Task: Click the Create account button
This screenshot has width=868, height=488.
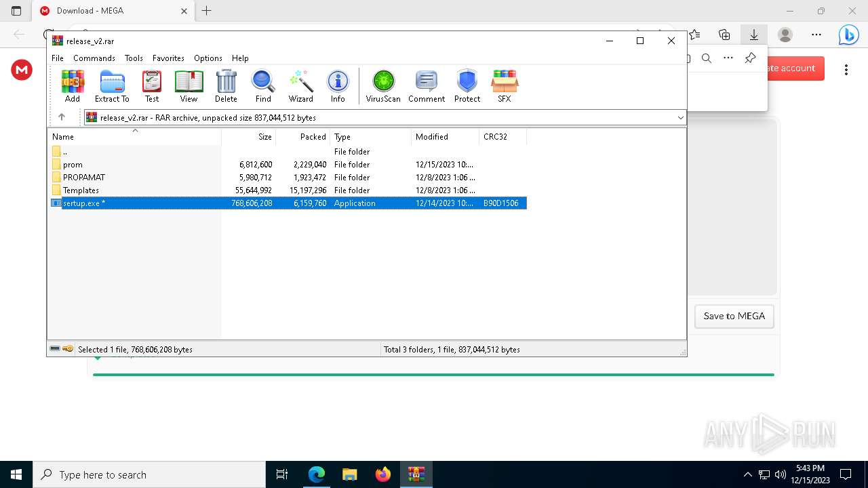Action: [795, 68]
